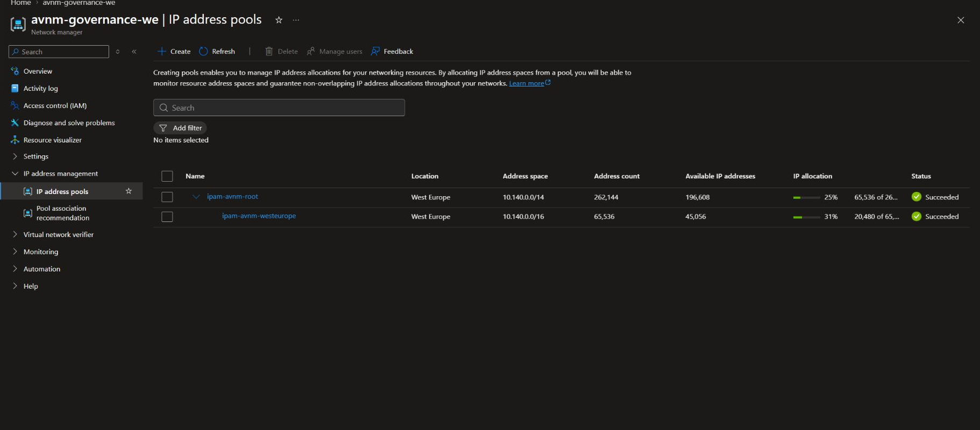
Task: Expand the Virtual network verifier section
Action: click(x=58, y=234)
